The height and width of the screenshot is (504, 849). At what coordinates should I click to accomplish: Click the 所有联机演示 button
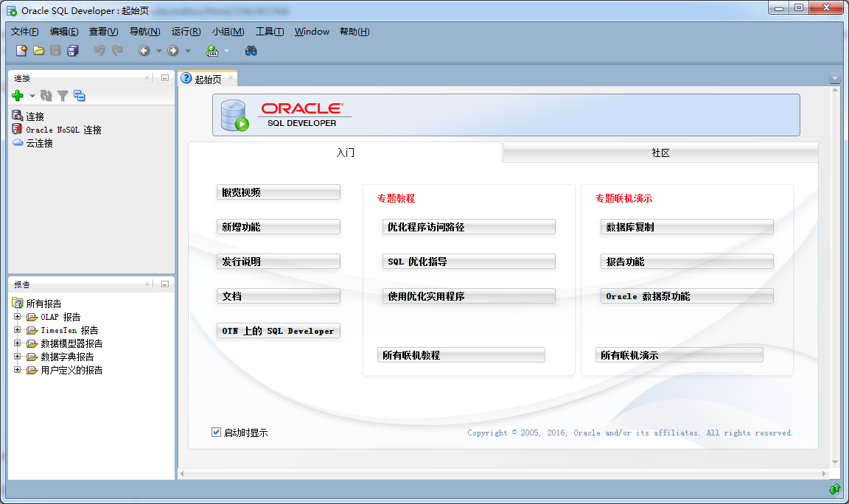[679, 355]
